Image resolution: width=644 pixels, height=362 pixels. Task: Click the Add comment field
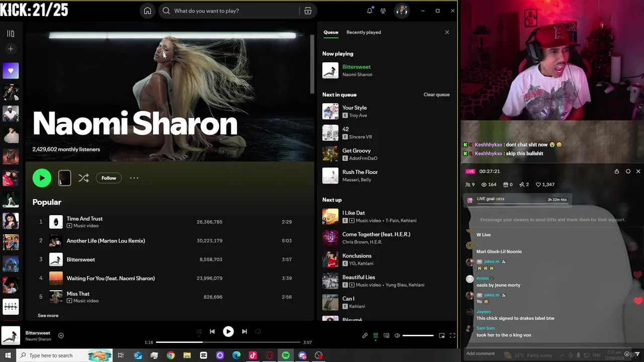[x=480, y=353]
